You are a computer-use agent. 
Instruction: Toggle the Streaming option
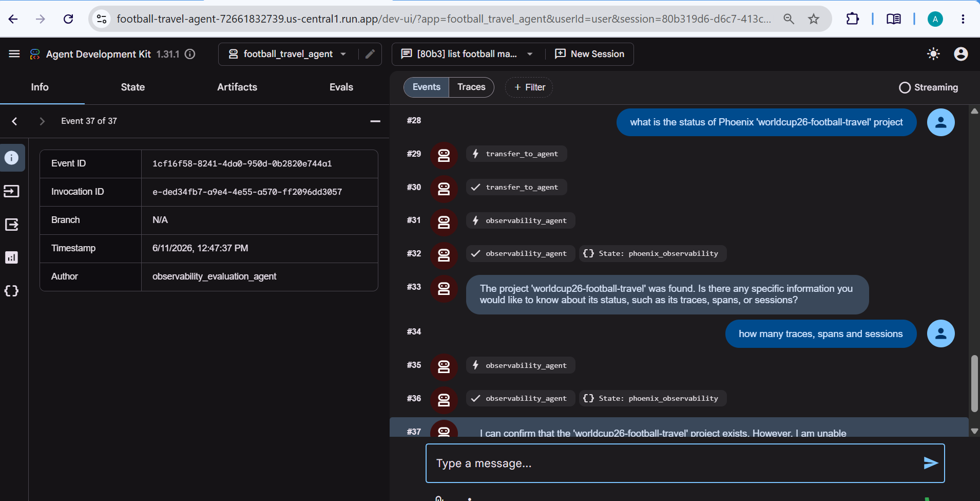click(x=929, y=87)
